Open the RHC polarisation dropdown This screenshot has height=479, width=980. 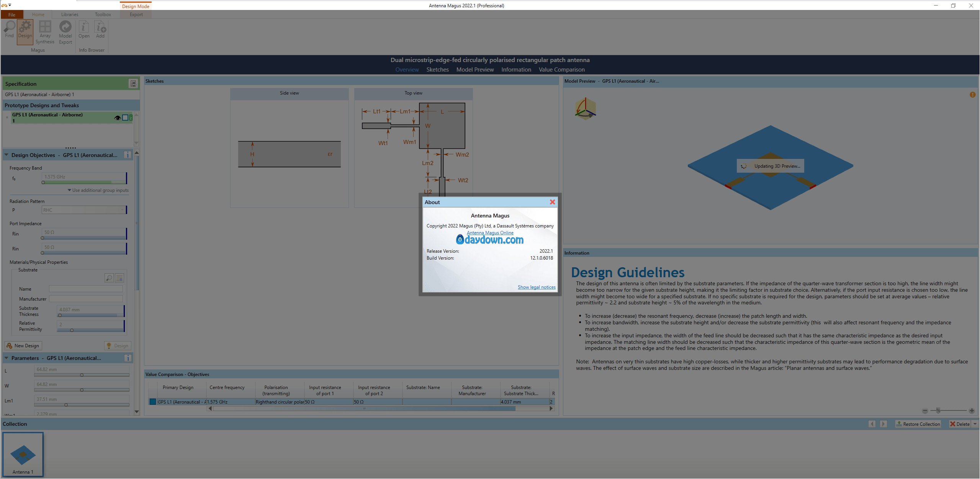83,210
